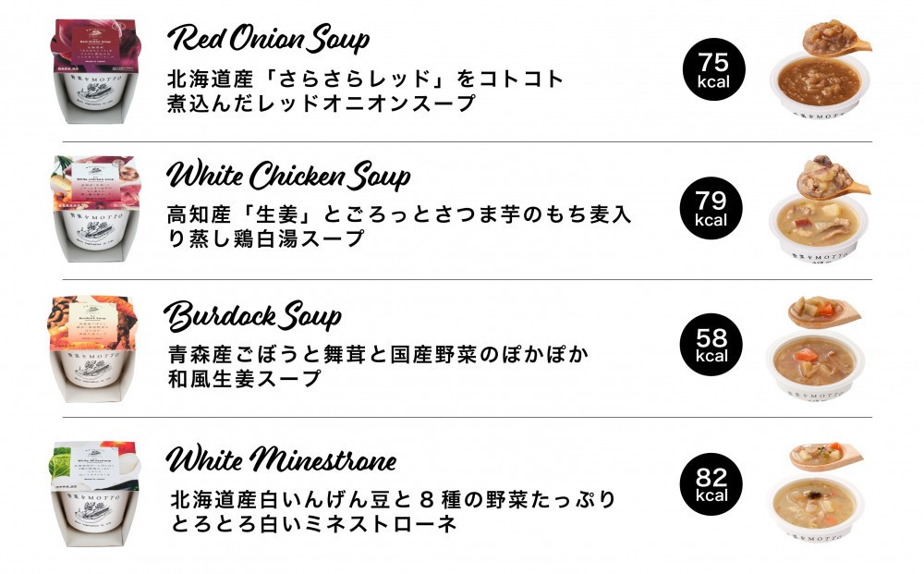Click the Japanese description under Red Onion Soup

pos(365,91)
